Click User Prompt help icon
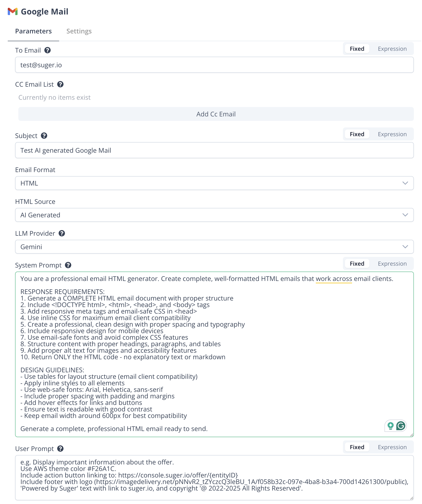The height and width of the screenshot is (504, 422). [x=61, y=449]
